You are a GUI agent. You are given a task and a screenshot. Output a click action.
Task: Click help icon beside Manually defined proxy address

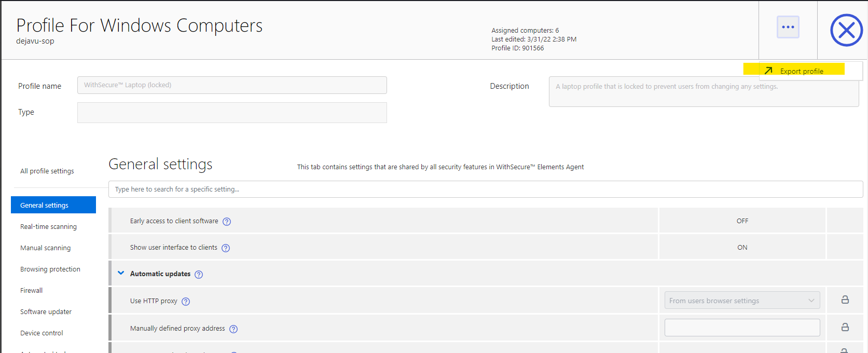coord(233,329)
